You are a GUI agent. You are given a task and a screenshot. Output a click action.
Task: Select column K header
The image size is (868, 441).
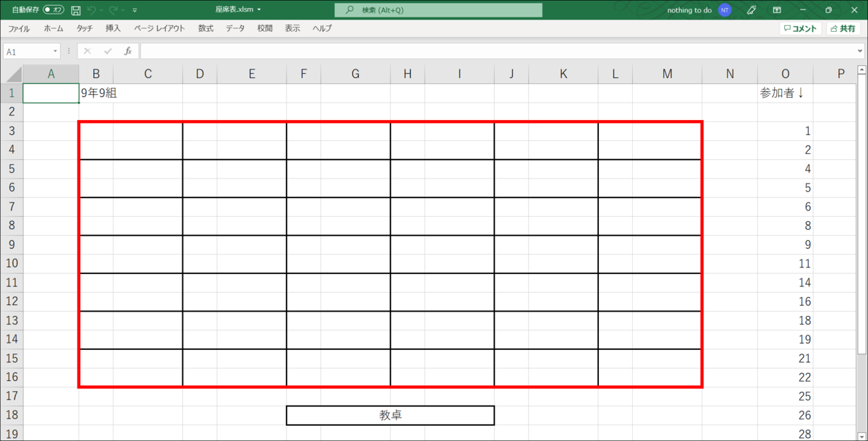(x=563, y=74)
